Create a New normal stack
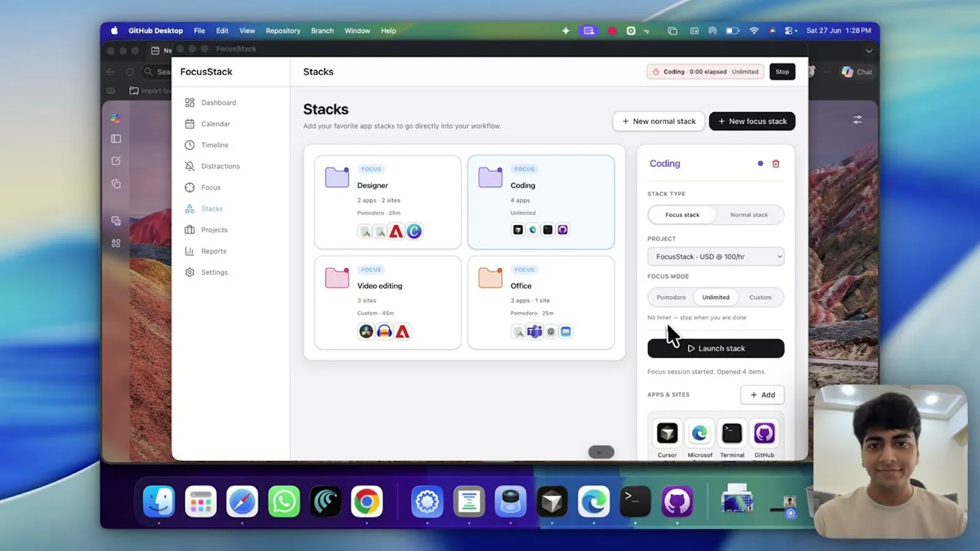Screen dimensions: 980x551 point(658,121)
